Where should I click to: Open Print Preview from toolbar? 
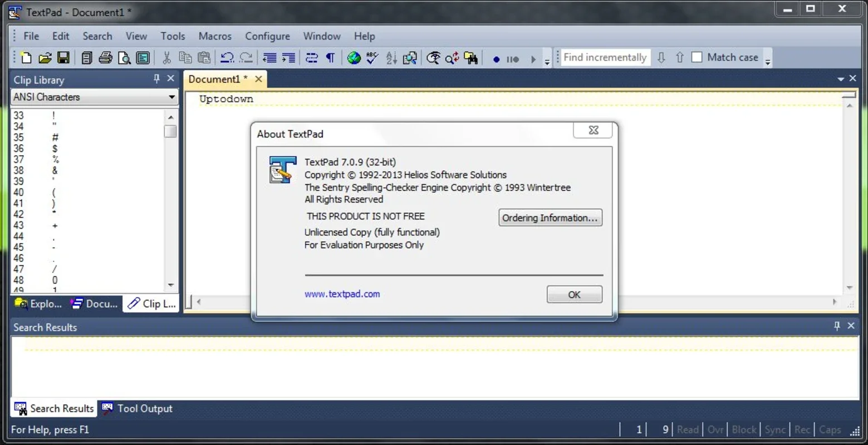124,58
